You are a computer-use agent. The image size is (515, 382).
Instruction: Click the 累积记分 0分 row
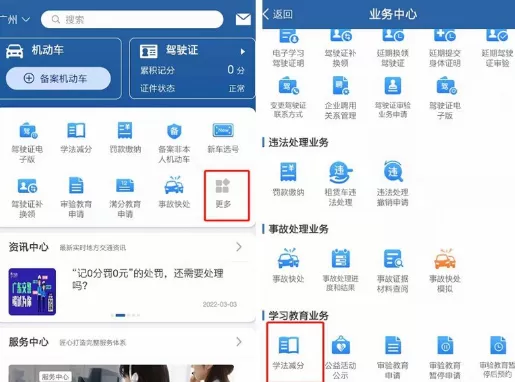tap(192, 70)
